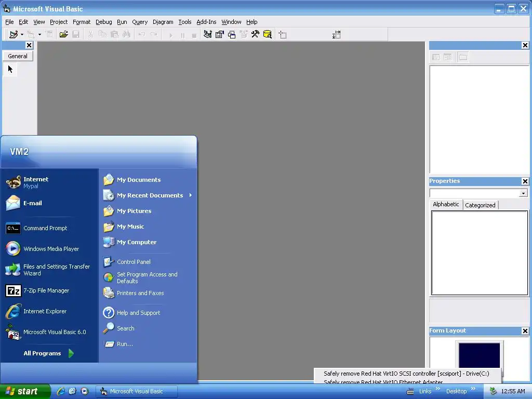Click the End stop square button
The height and width of the screenshot is (399, 532).
194,35
